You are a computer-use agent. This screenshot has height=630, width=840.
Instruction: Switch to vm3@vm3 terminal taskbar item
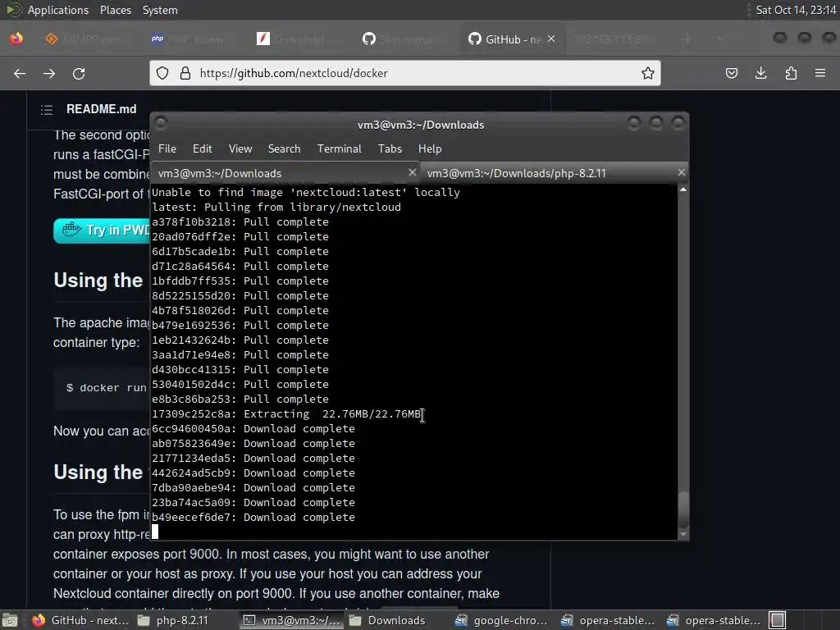click(292, 620)
